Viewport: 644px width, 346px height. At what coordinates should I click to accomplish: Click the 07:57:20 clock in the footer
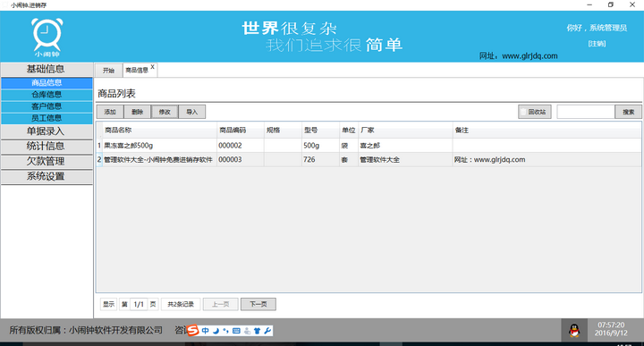click(611, 325)
